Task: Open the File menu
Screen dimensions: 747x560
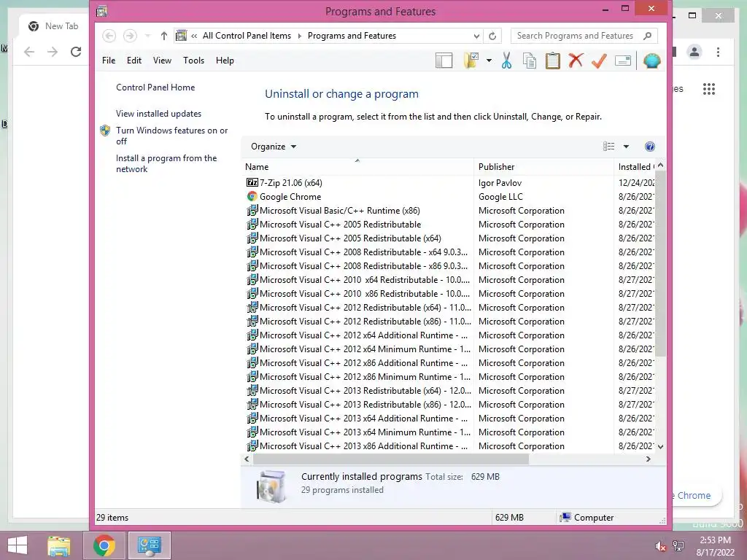Action: [109, 61]
